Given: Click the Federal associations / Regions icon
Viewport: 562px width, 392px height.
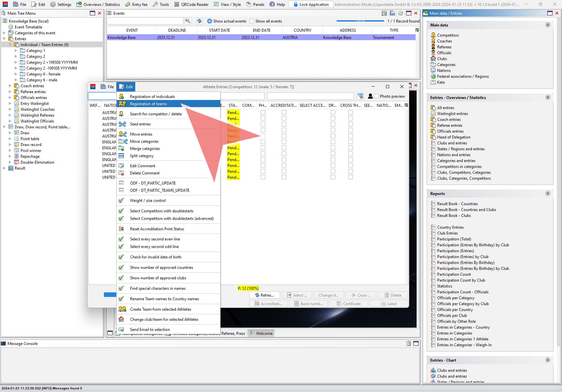Looking at the screenshot, I should [433, 76].
